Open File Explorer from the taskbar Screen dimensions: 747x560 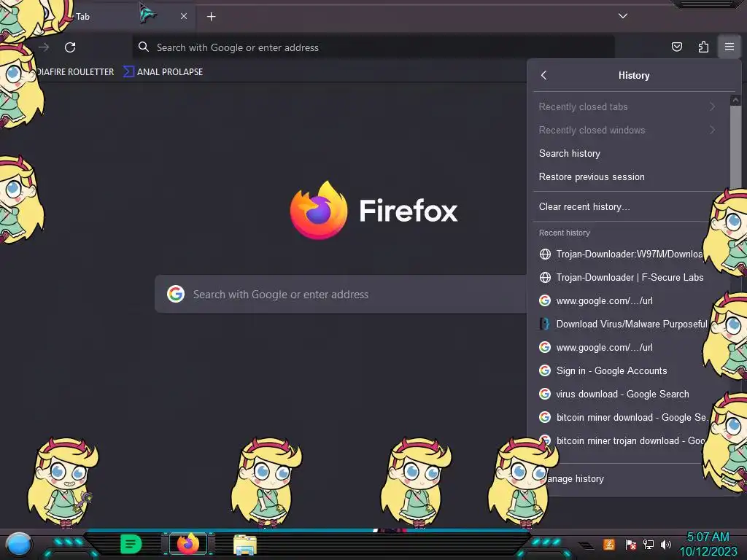click(x=245, y=545)
